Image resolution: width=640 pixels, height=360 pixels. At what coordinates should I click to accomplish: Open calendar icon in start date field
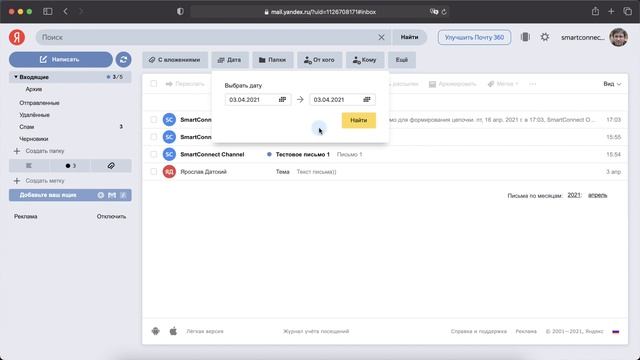tap(282, 100)
